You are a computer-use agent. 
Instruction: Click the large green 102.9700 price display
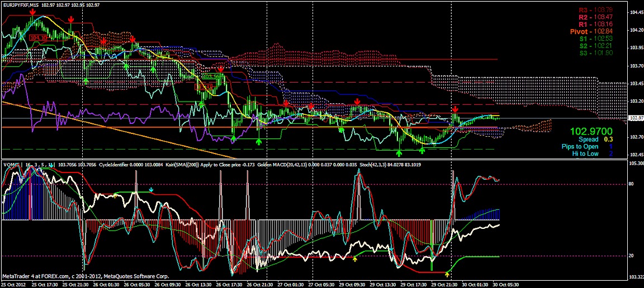589,131
